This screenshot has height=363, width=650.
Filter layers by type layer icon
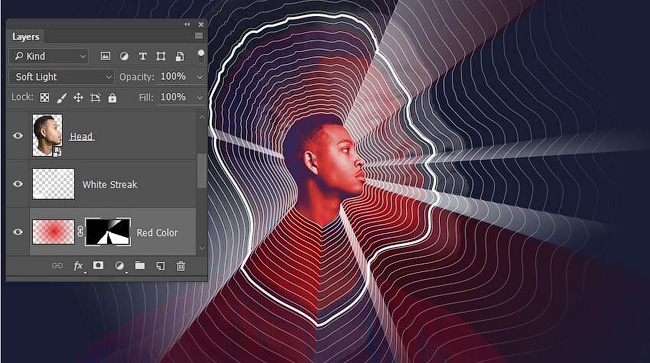click(x=143, y=56)
